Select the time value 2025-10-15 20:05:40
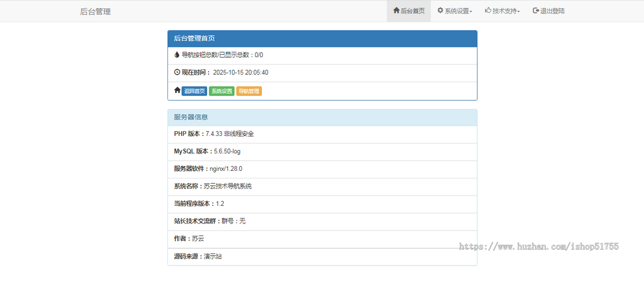This screenshot has height=295, width=644. click(x=240, y=73)
